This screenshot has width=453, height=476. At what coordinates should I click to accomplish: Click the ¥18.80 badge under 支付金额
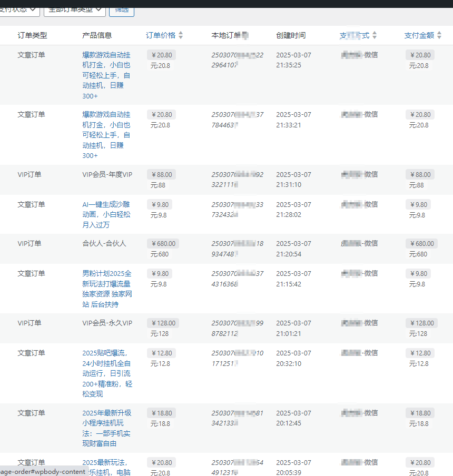tap(420, 413)
